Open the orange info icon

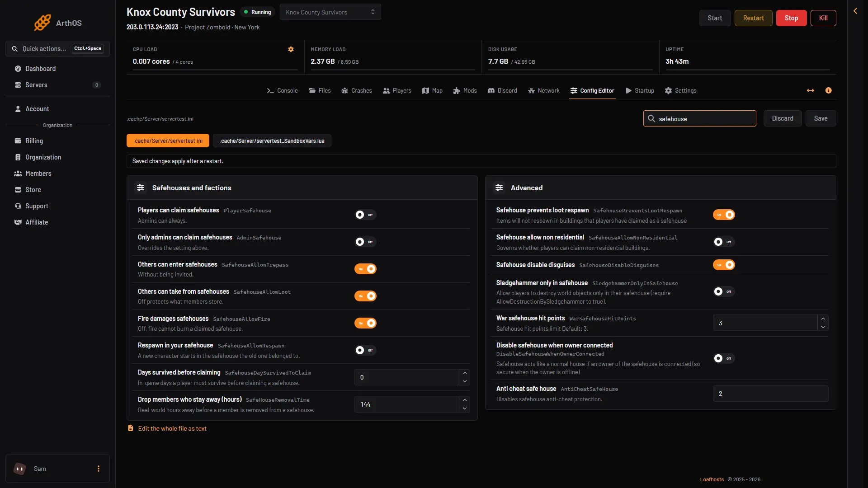coord(828,90)
